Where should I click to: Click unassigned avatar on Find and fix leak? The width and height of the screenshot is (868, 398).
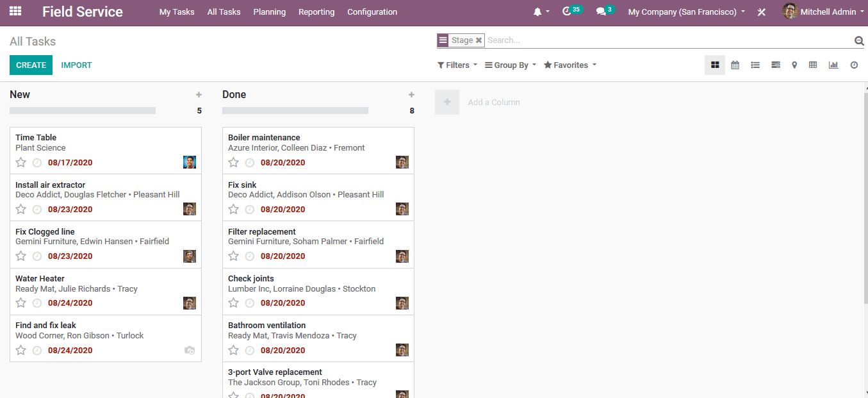point(190,350)
